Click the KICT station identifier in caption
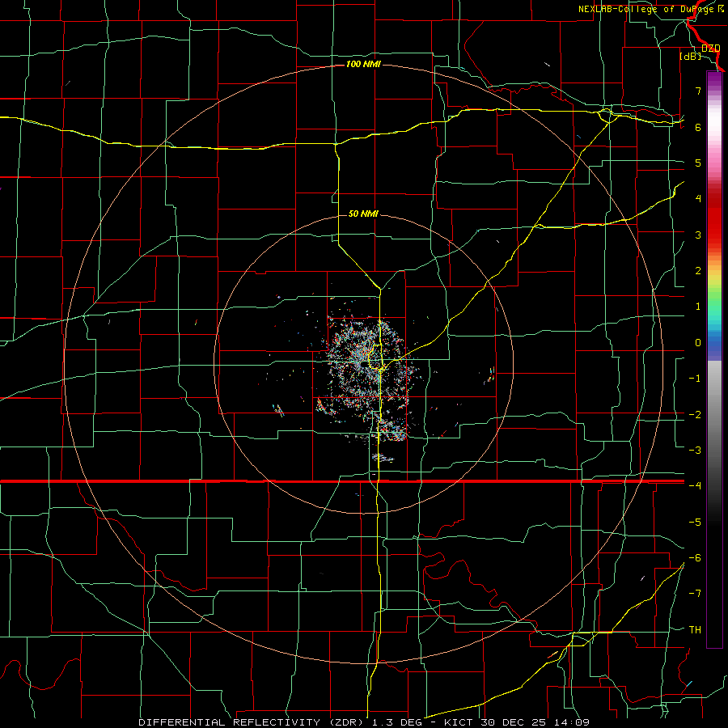Viewport: 728px width, 728px height. pyautogui.click(x=459, y=722)
